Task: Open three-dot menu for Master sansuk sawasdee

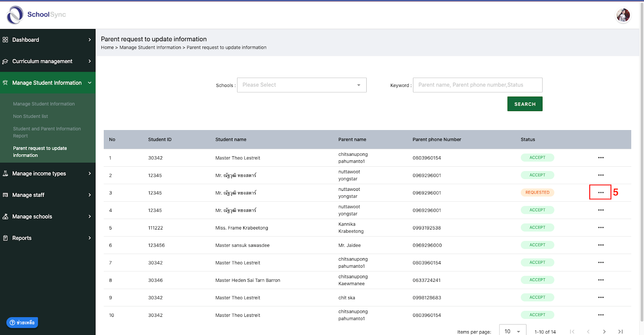Action: 601,245
